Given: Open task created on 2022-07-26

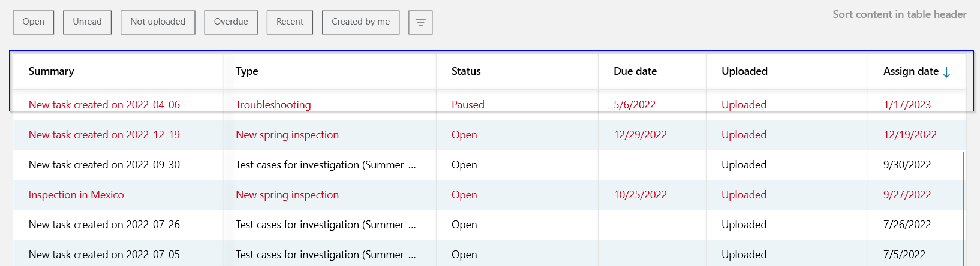Looking at the screenshot, I should tap(104, 225).
